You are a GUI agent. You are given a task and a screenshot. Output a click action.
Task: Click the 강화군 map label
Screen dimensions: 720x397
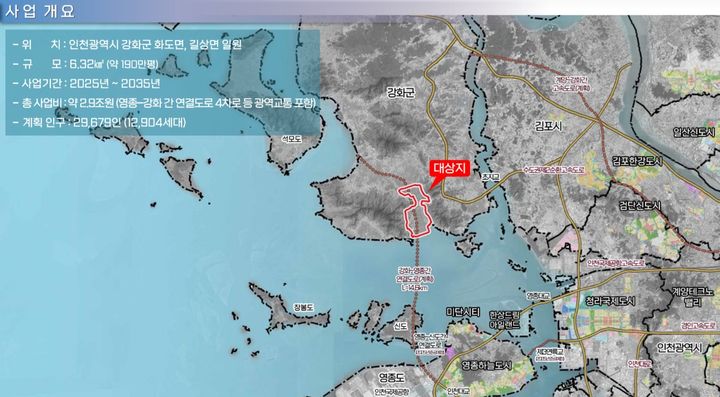coord(401,92)
